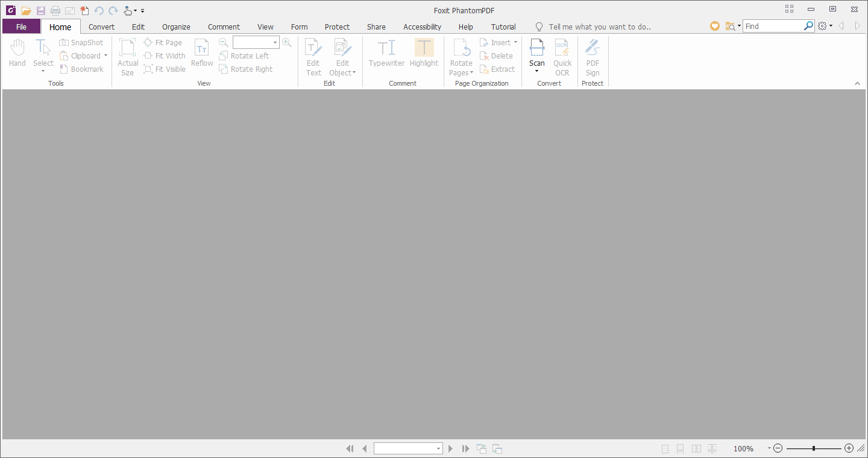The width and height of the screenshot is (868, 458).
Task: Open PDF Sign tool
Action: tap(593, 57)
